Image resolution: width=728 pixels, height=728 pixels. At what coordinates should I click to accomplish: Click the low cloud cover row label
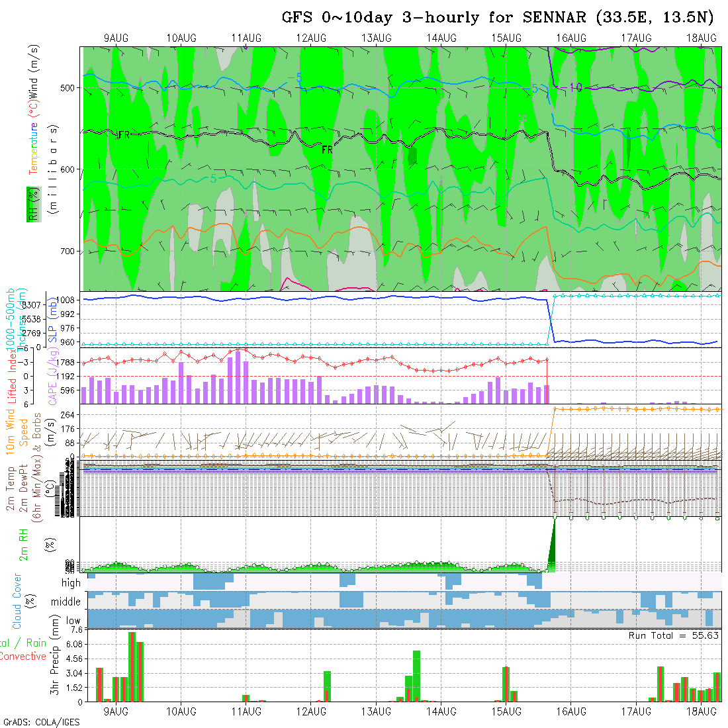point(73,621)
